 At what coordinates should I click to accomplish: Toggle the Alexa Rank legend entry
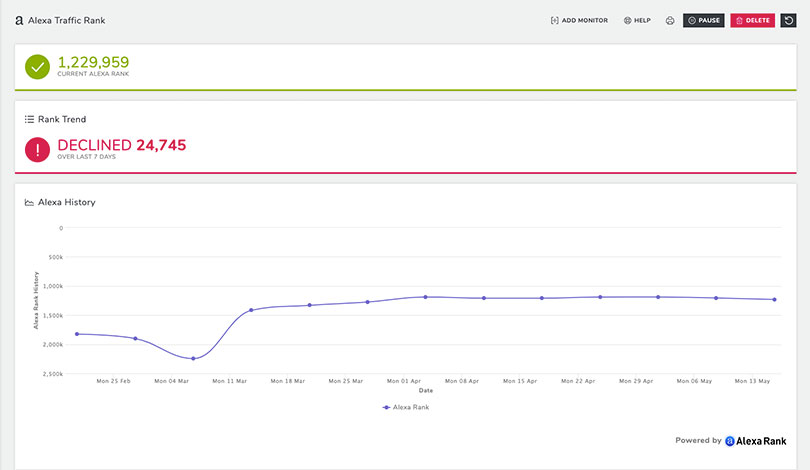click(x=406, y=408)
